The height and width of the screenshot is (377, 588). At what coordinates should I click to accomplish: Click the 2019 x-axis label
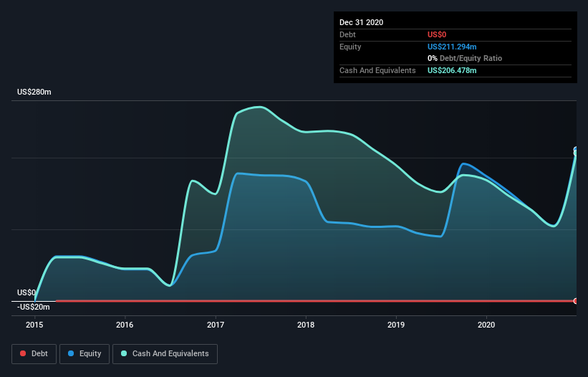pyautogui.click(x=396, y=325)
